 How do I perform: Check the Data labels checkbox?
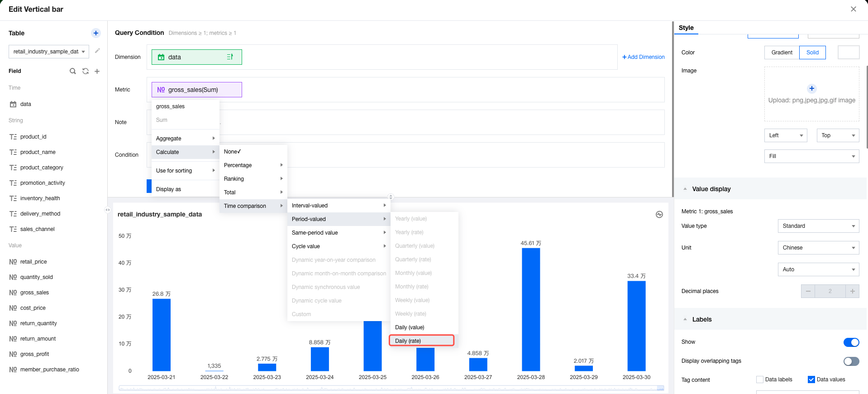(760, 380)
